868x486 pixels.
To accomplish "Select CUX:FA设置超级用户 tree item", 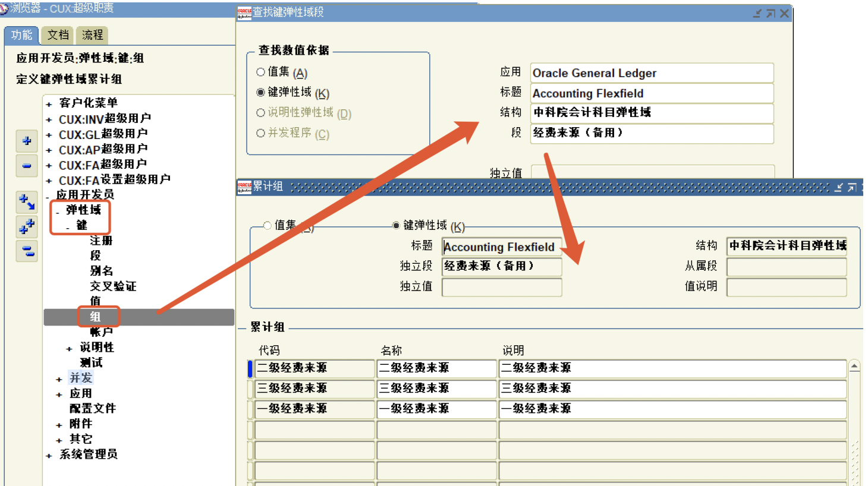I will coord(114,179).
